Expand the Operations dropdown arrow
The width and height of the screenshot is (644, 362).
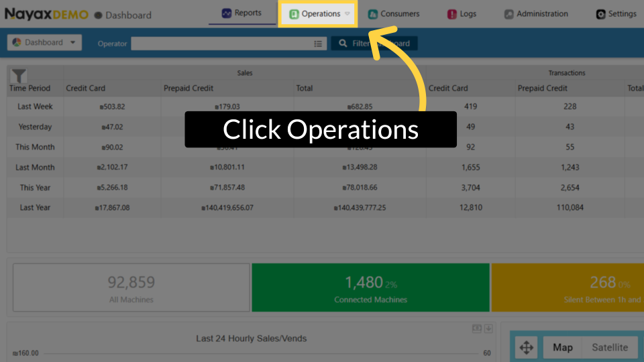[x=347, y=14]
